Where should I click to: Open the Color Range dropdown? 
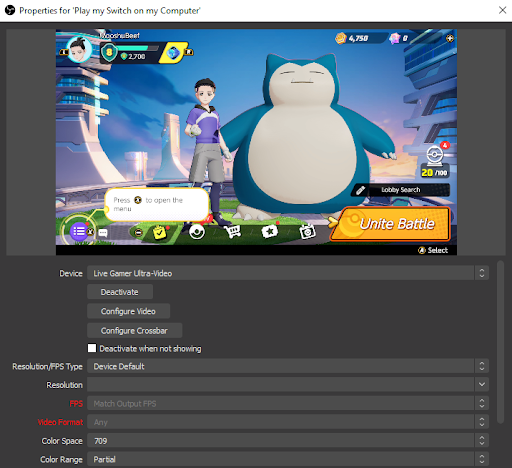(x=288, y=459)
